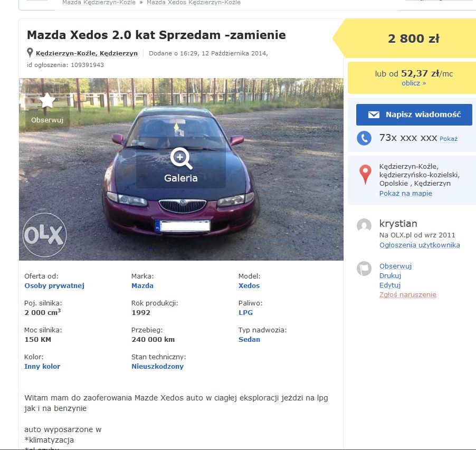
Task: Click the blue phone icon
Action: tap(364, 138)
